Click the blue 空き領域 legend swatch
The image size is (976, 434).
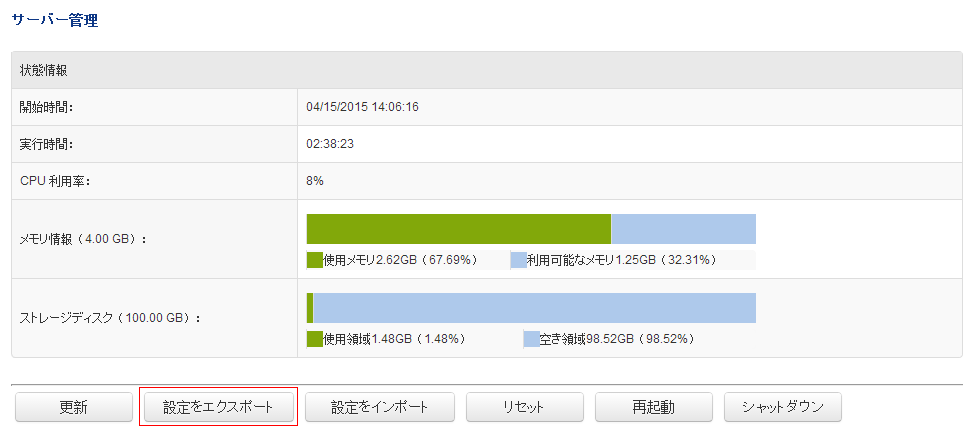pyautogui.click(x=531, y=339)
